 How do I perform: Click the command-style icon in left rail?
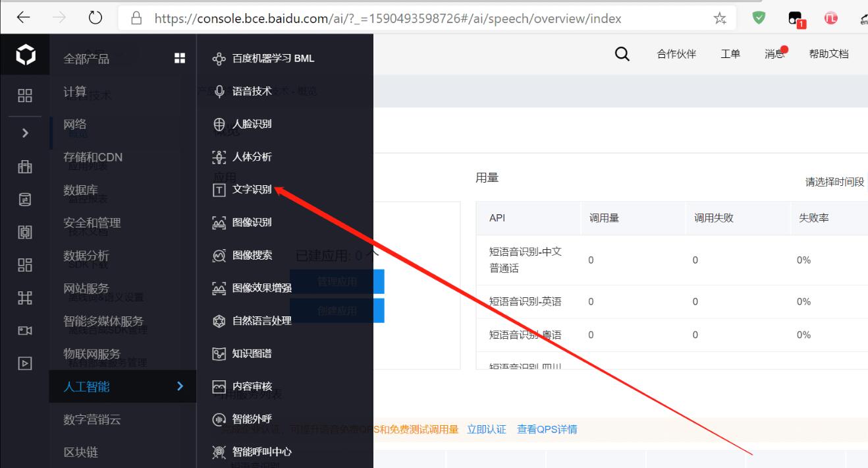click(x=24, y=298)
